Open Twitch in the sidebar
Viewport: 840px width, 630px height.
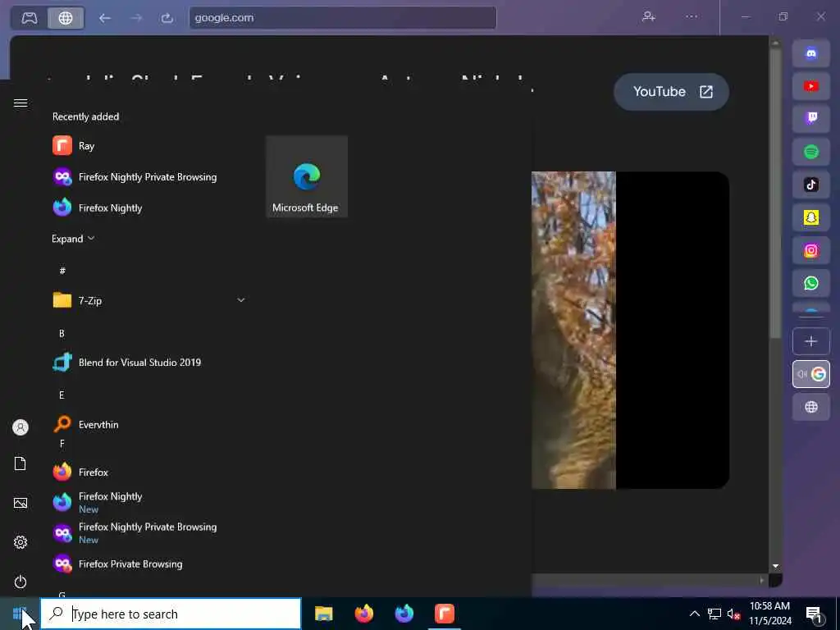point(811,119)
